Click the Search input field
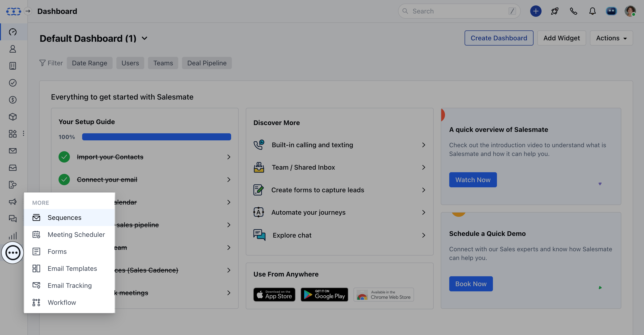The width and height of the screenshot is (644, 335). [x=459, y=11]
